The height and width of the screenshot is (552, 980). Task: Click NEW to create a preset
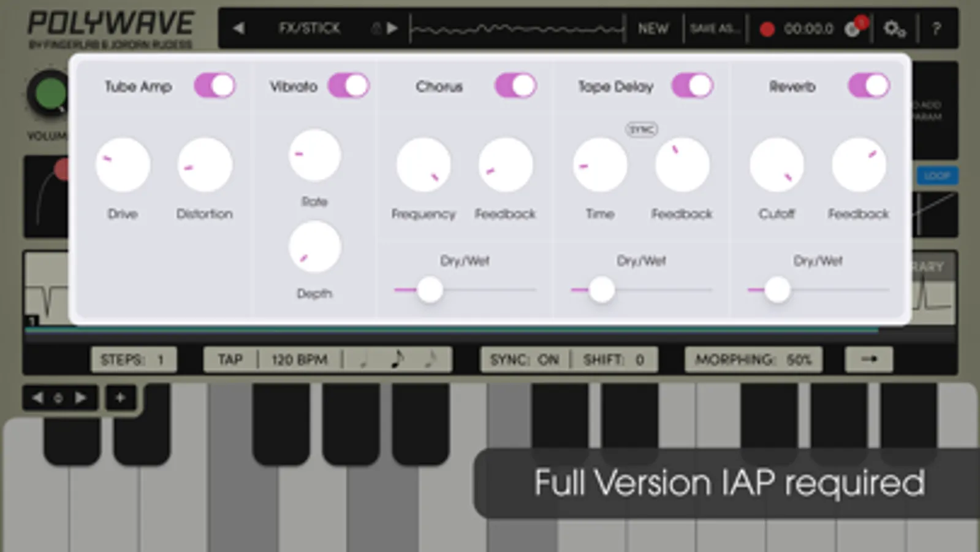click(x=653, y=29)
